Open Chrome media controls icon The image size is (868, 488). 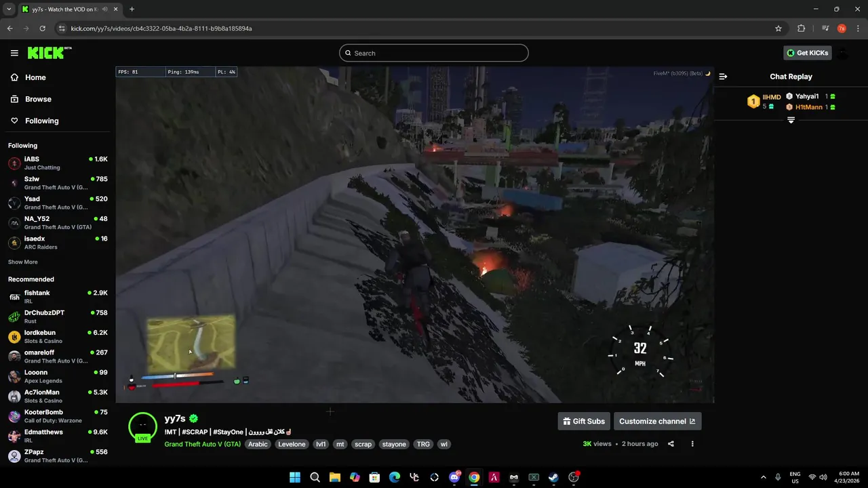coord(825,28)
